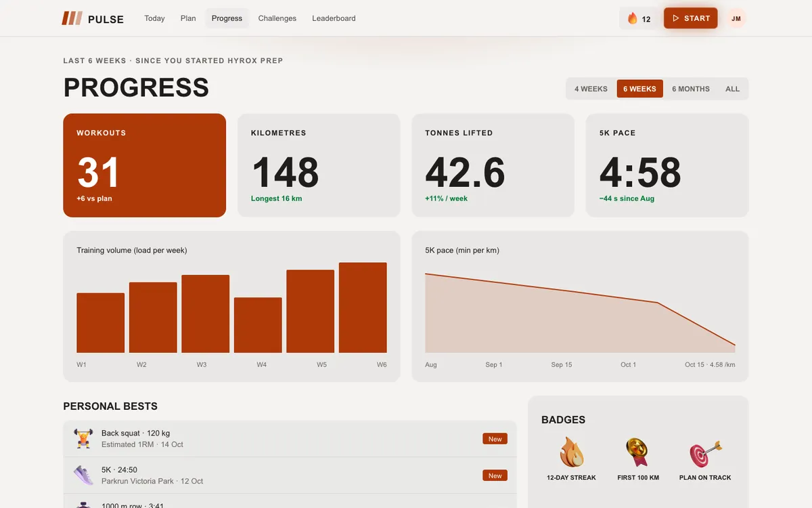Click the '5K · 24:50' text
The width and height of the screenshot is (812, 508).
(x=119, y=469)
